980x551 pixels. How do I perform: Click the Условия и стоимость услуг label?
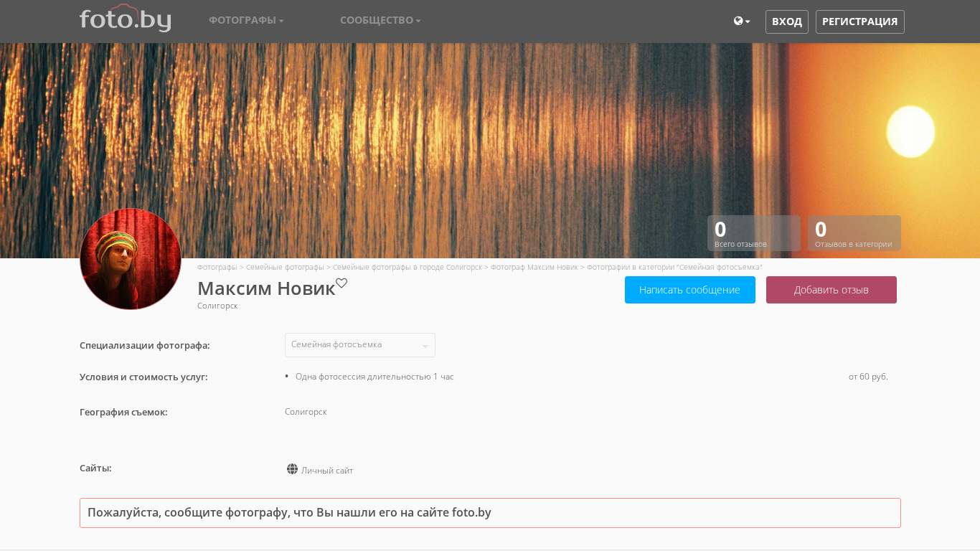point(143,377)
